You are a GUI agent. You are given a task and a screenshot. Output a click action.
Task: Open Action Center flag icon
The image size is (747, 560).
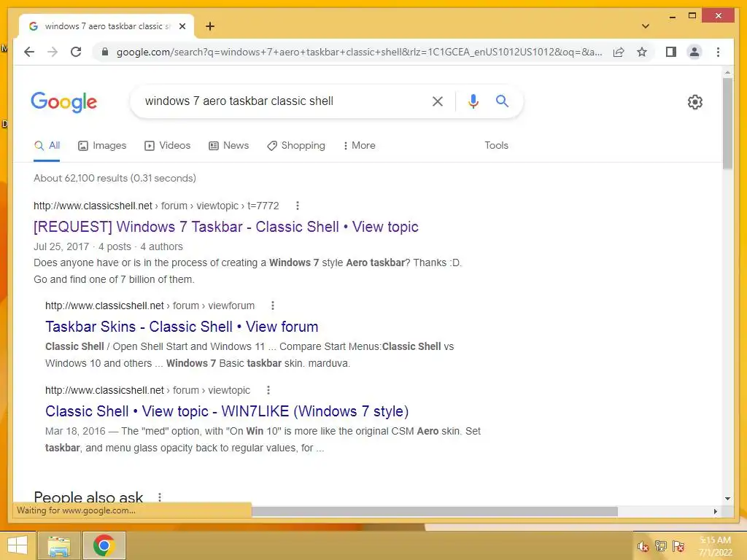click(678, 546)
